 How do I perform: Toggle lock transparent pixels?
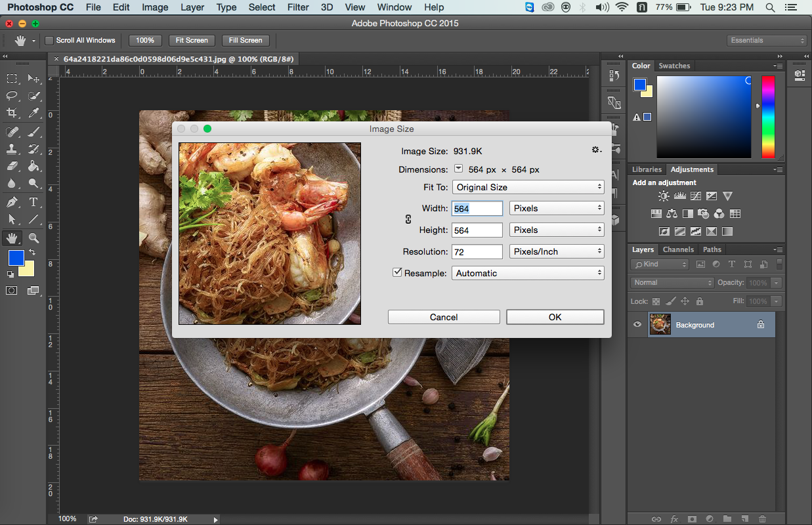pos(655,301)
